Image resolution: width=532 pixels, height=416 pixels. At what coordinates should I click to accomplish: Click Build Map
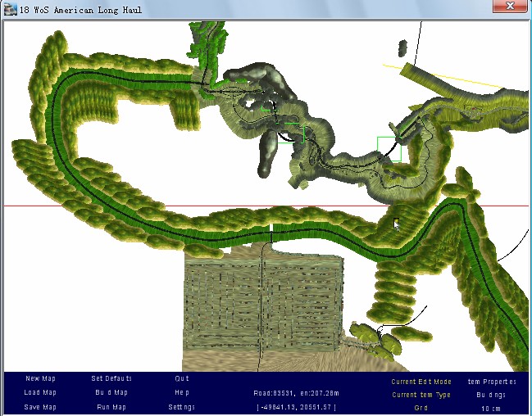(111, 393)
